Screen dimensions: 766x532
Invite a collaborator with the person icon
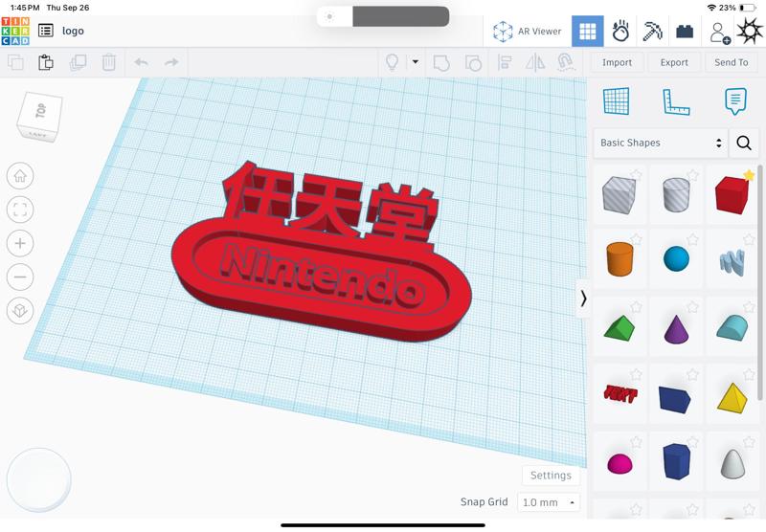tap(720, 33)
